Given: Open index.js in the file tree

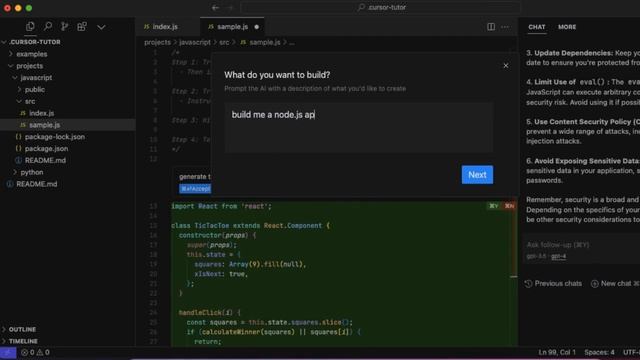Looking at the screenshot, I should coord(41,113).
